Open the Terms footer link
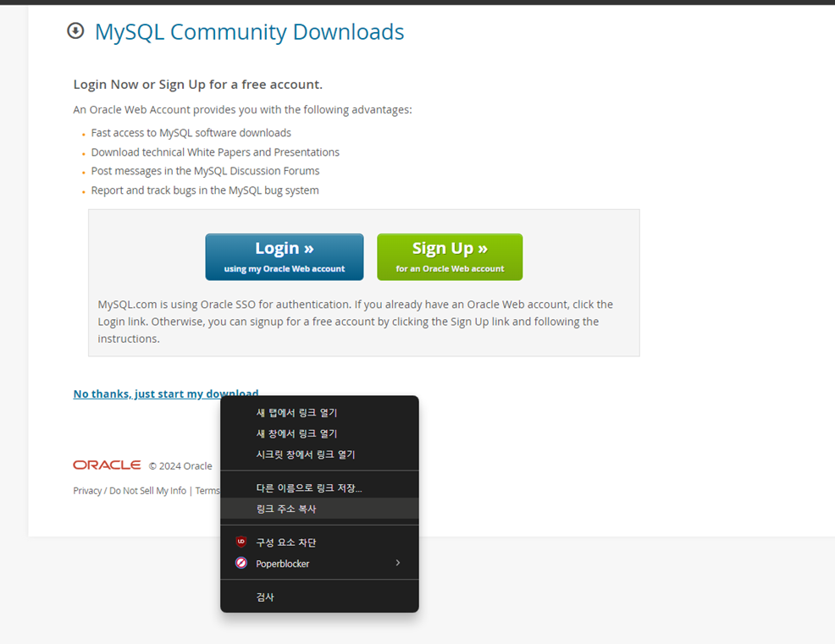 (x=207, y=490)
